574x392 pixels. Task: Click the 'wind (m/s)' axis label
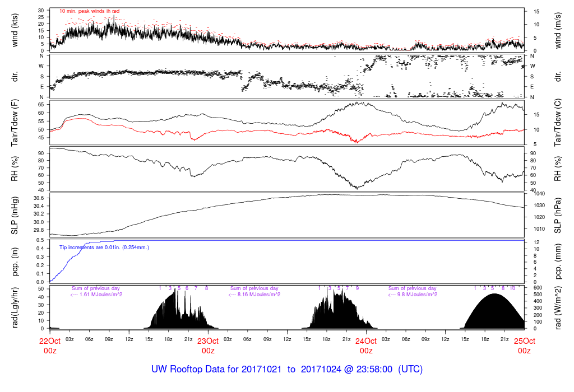click(x=559, y=30)
